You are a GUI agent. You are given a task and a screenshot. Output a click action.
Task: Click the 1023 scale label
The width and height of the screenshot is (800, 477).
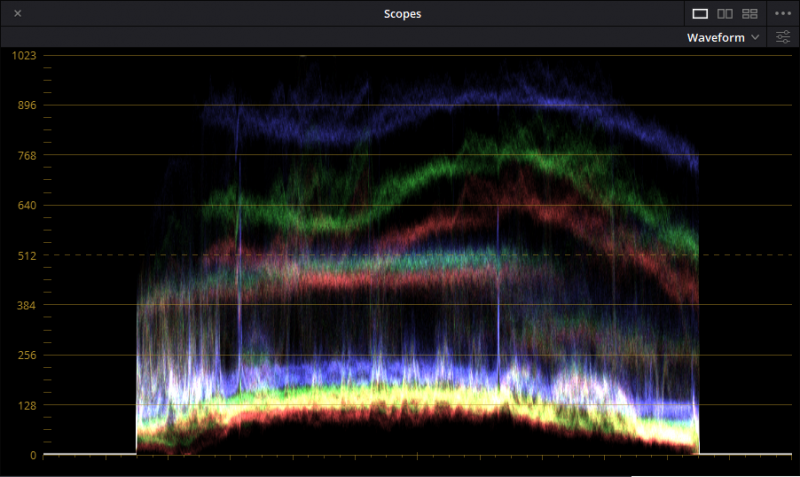24,55
